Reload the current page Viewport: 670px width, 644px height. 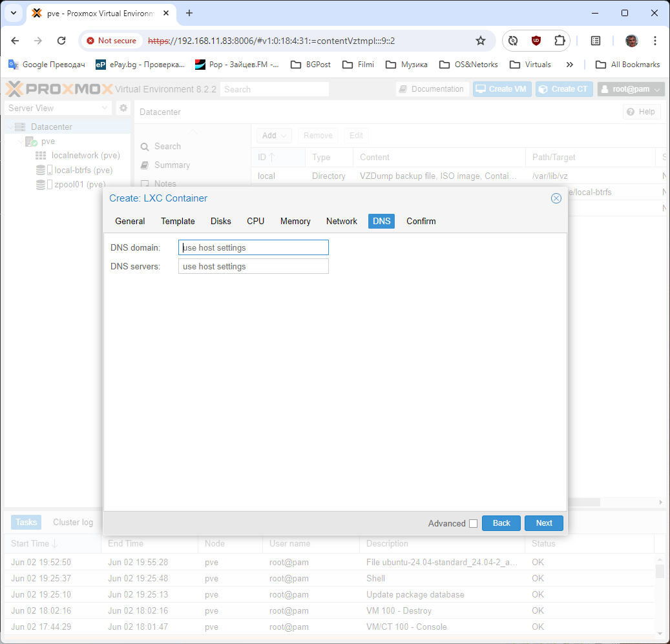(61, 41)
